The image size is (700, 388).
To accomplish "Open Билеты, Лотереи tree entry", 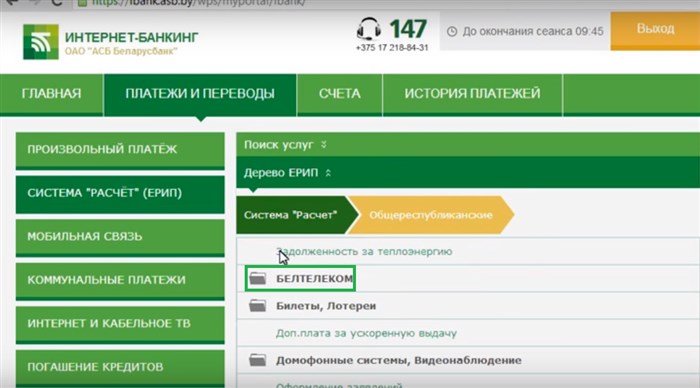I will [x=326, y=306].
